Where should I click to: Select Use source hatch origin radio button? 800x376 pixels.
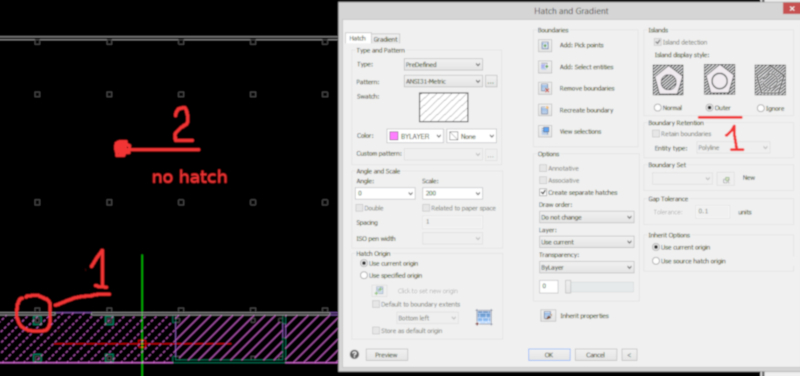(656, 261)
